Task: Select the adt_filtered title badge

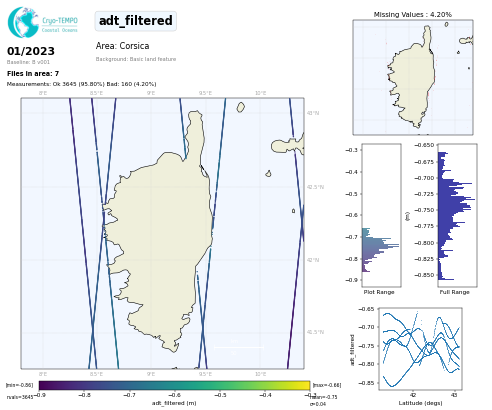Action: click(x=136, y=21)
